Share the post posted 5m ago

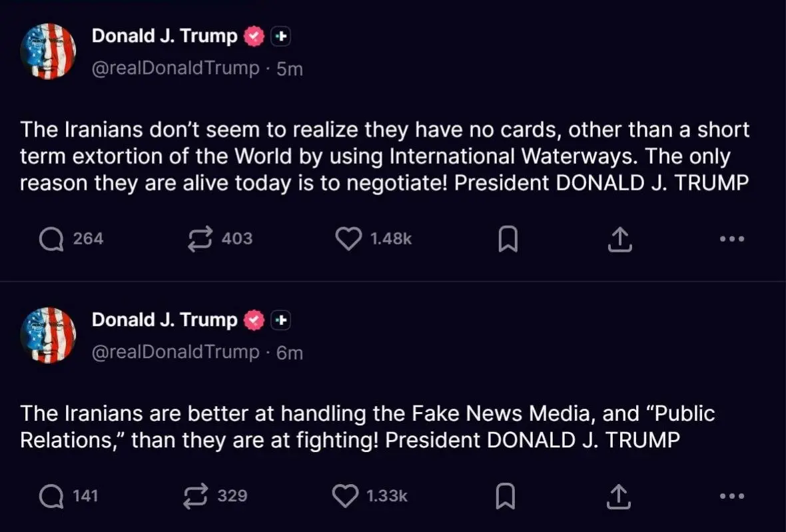point(619,239)
